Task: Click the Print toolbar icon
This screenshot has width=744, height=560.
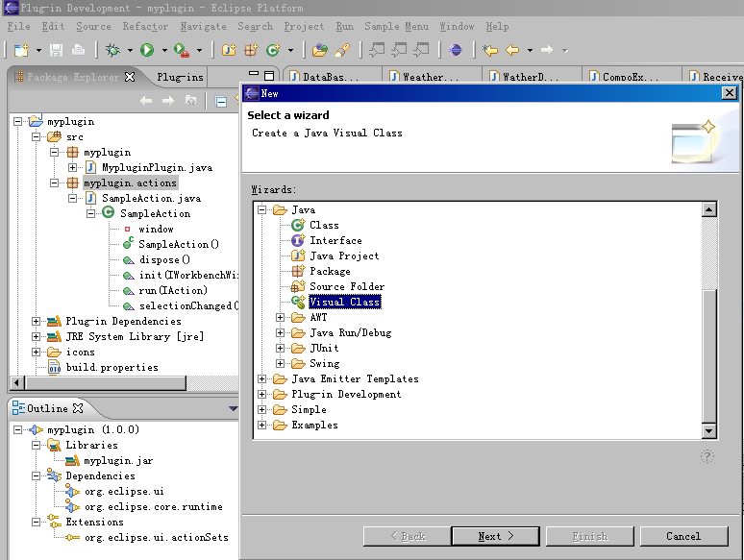Action: 78,50
